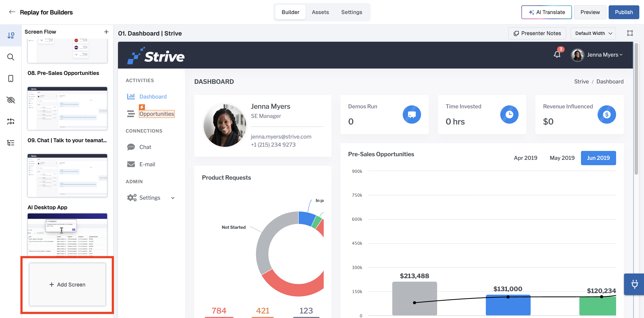The height and width of the screenshot is (318, 644).
Task: Click the Dashboard bar chart icon
Action: point(131,96)
